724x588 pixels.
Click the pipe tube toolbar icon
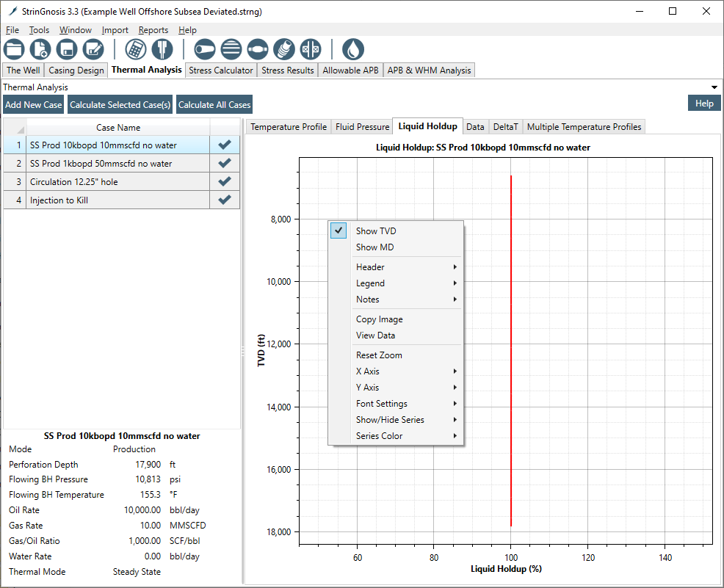[x=204, y=49]
